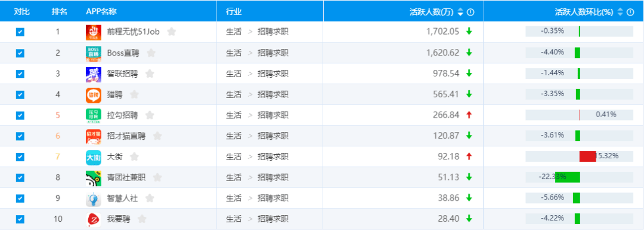644x230 pixels.
Task: Click the 前程无忧51Job app icon
Action: coord(93,32)
